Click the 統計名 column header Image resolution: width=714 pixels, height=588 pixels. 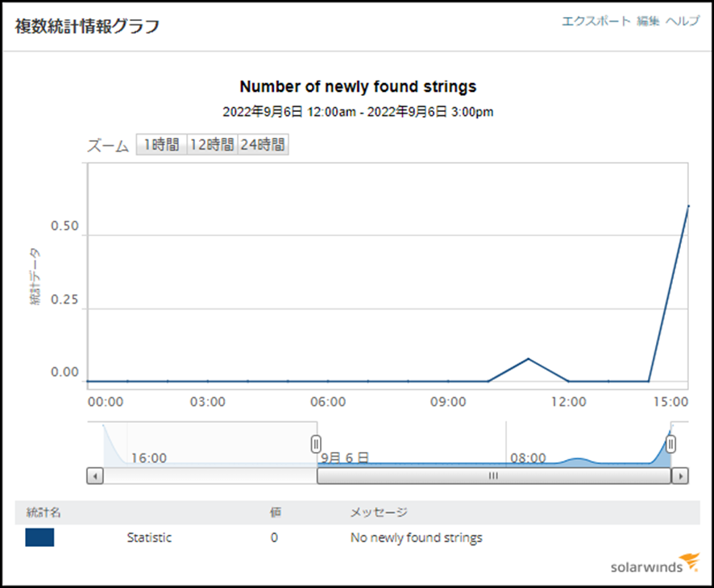pyautogui.click(x=44, y=512)
